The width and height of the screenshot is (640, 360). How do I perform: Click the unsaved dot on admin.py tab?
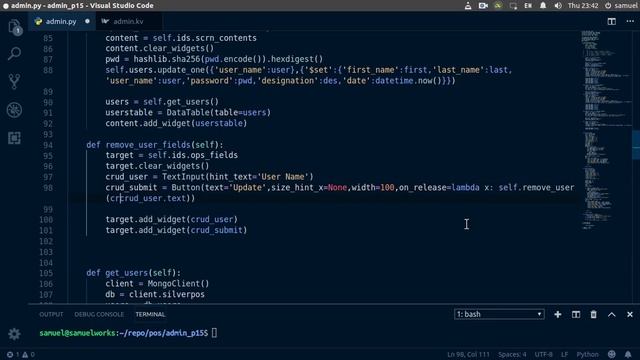click(x=87, y=21)
